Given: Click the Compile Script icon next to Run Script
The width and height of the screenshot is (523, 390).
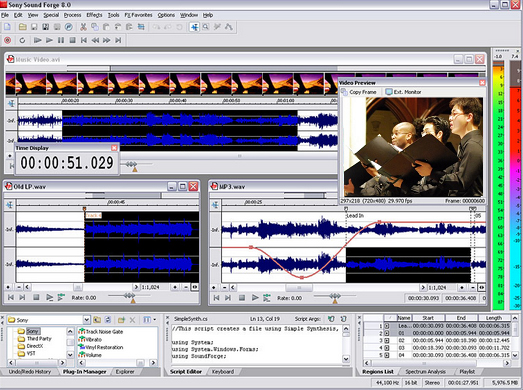Looking at the screenshot, I should (x=343, y=319).
